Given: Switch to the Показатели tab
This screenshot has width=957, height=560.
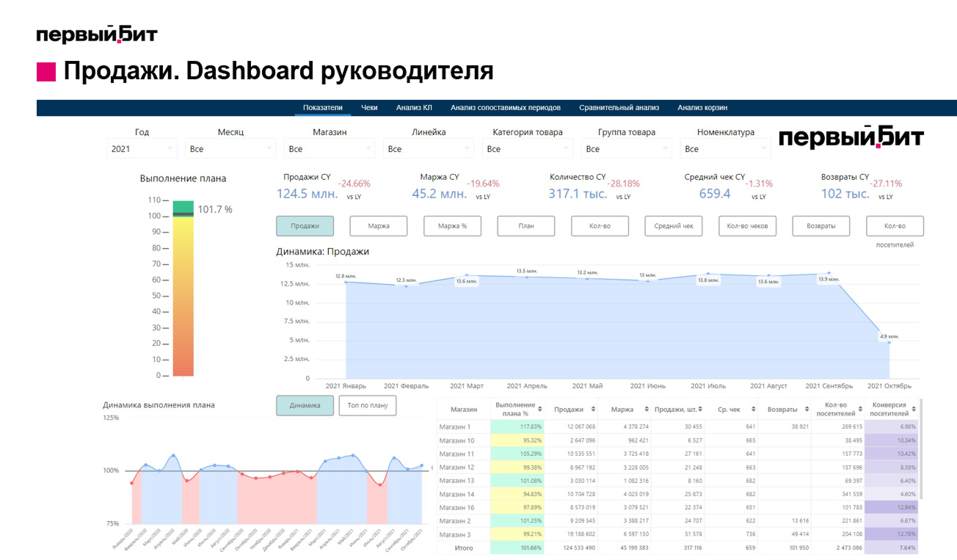Looking at the screenshot, I should coord(323,108).
